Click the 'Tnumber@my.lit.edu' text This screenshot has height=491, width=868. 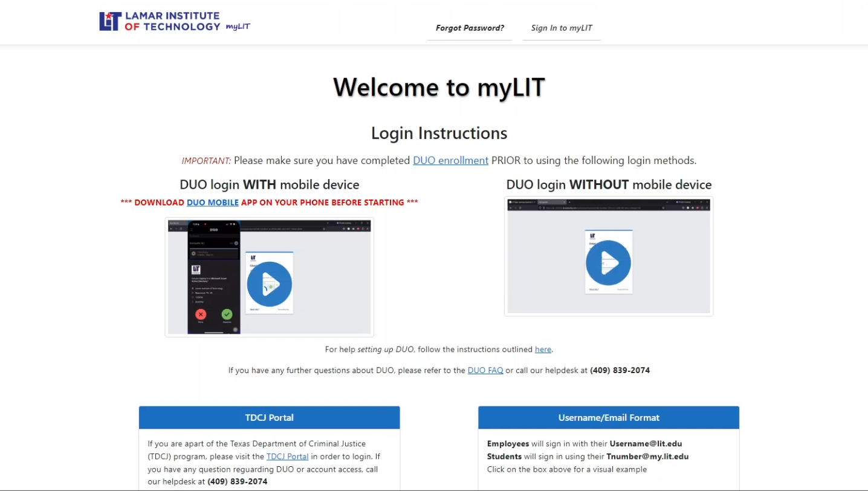[x=647, y=457]
